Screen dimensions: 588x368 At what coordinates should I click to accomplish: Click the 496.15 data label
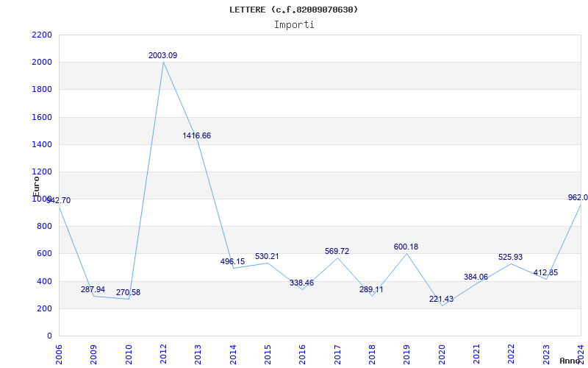[232, 262]
